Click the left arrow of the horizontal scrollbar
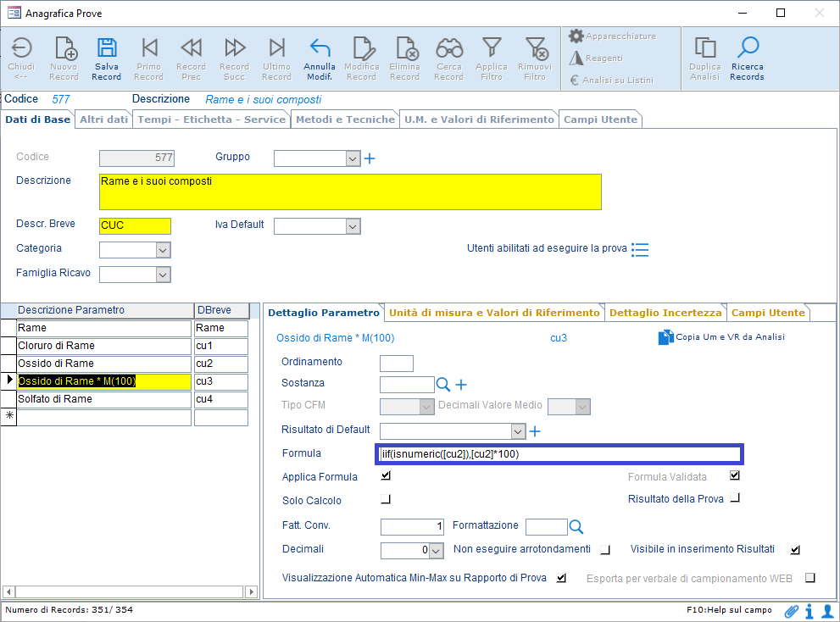This screenshot has height=622, width=840. pos(8,592)
